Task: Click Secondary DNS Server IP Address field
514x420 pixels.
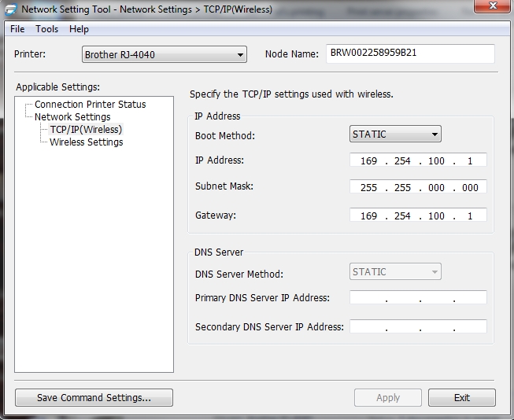Action: (x=418, y=326)
